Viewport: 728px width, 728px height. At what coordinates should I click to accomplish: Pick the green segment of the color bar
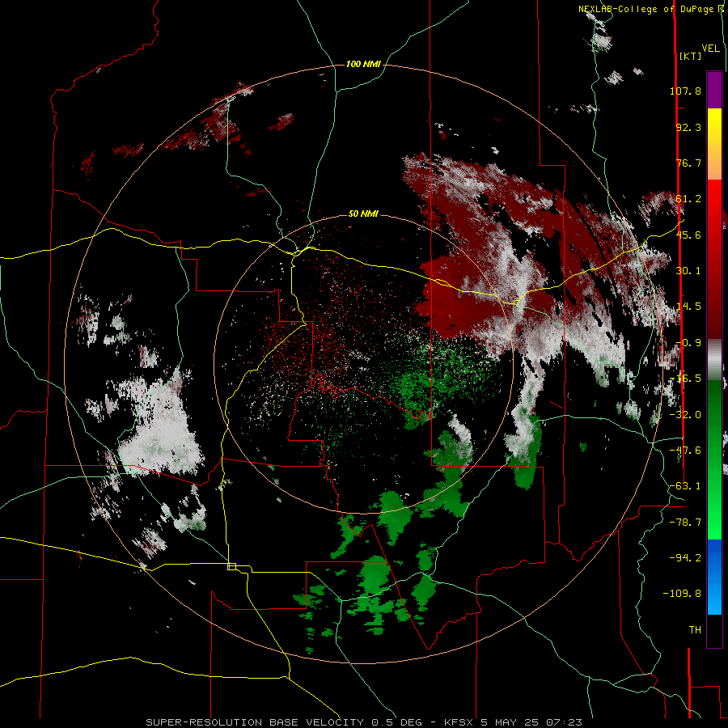click(714, 459)
